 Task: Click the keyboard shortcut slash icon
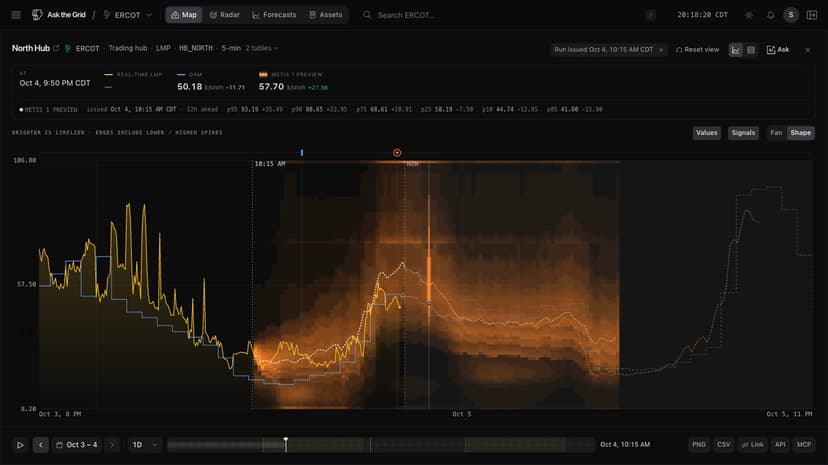pyautogui.click(x=651, y=15)
